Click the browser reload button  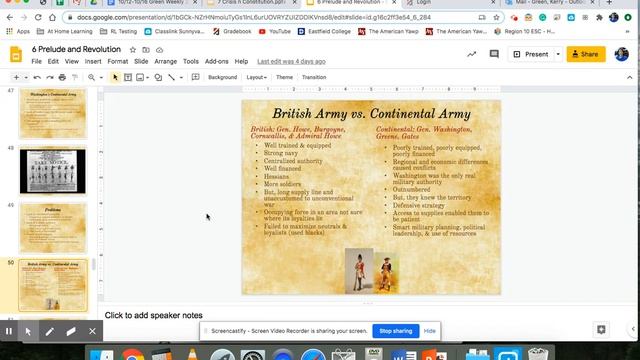[38, 18]
